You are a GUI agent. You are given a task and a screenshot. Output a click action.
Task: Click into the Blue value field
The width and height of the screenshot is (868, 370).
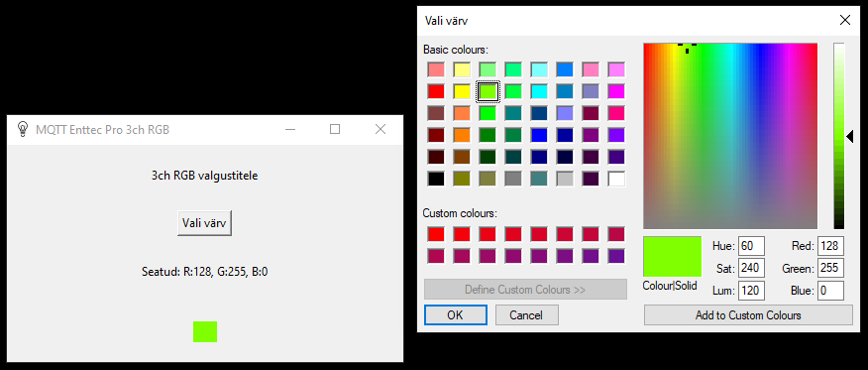pos(830,291)
